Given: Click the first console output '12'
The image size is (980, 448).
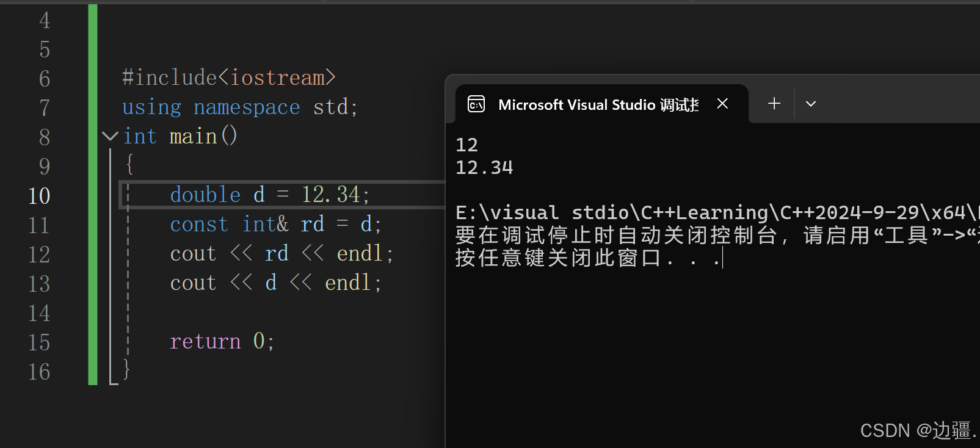Looking at the screenshot, I should (x=467, y=145).
